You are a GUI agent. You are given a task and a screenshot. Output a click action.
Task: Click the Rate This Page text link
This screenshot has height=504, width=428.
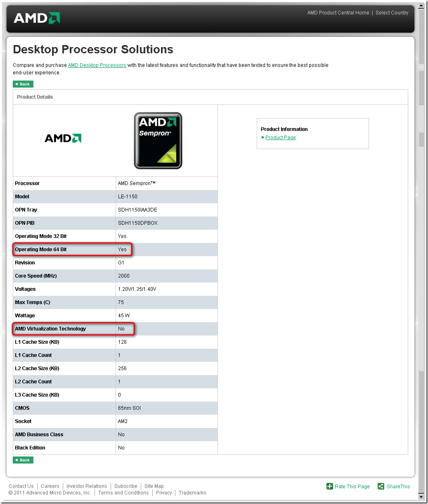click(x=352, y=487)
